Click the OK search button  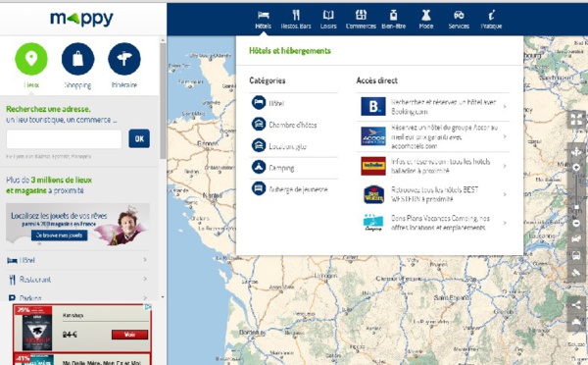click(x=139, y=138)
